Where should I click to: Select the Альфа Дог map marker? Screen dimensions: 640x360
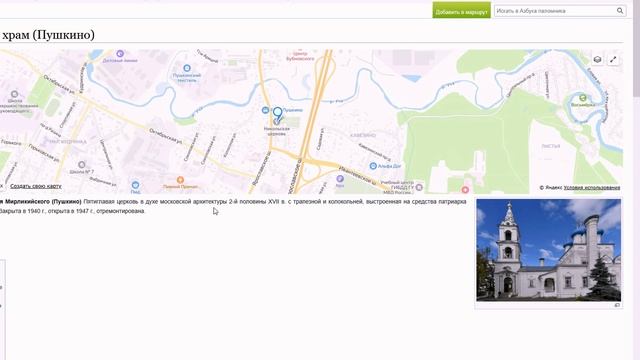(x=373, y=166)
